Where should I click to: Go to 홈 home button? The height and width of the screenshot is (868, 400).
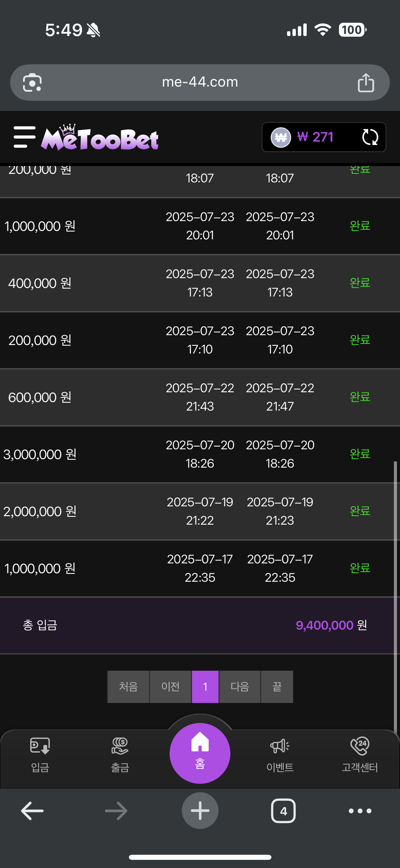click(200, 753)
